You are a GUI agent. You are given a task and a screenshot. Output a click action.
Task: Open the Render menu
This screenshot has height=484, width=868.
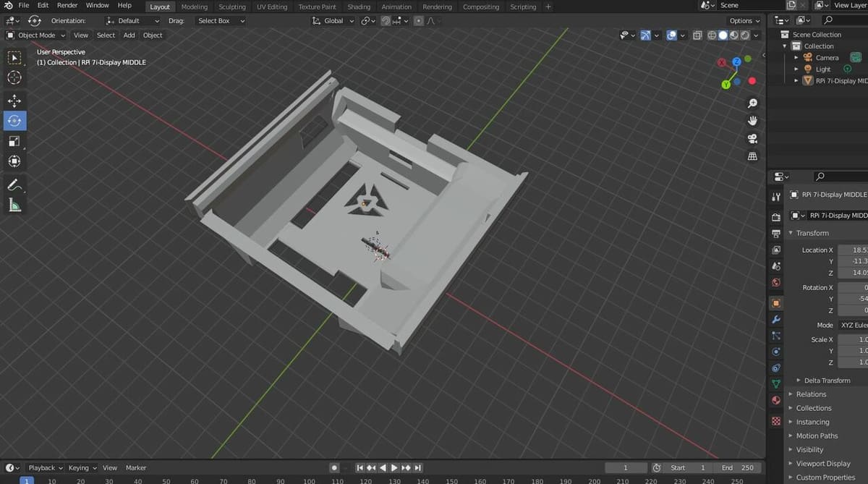(67, 6)
